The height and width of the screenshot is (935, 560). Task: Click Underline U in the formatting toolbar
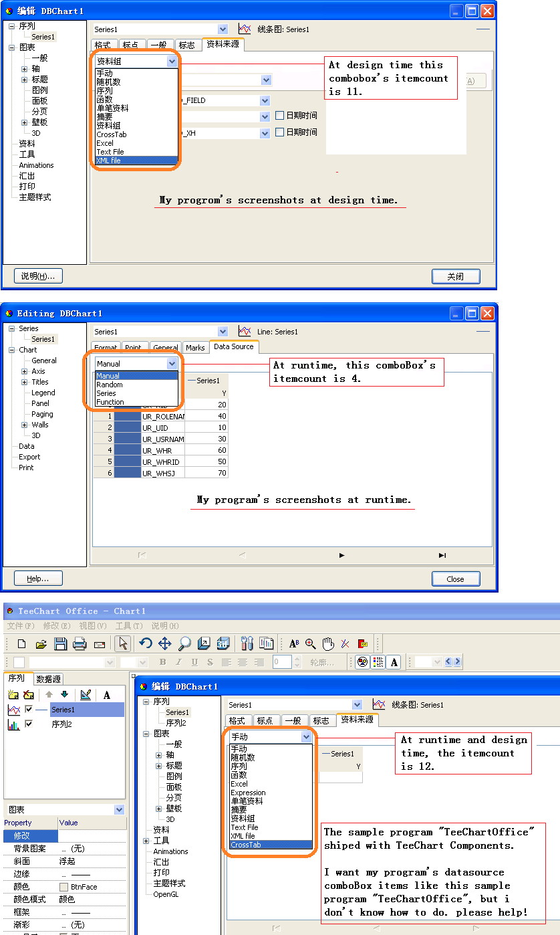(x=194, y=662)
